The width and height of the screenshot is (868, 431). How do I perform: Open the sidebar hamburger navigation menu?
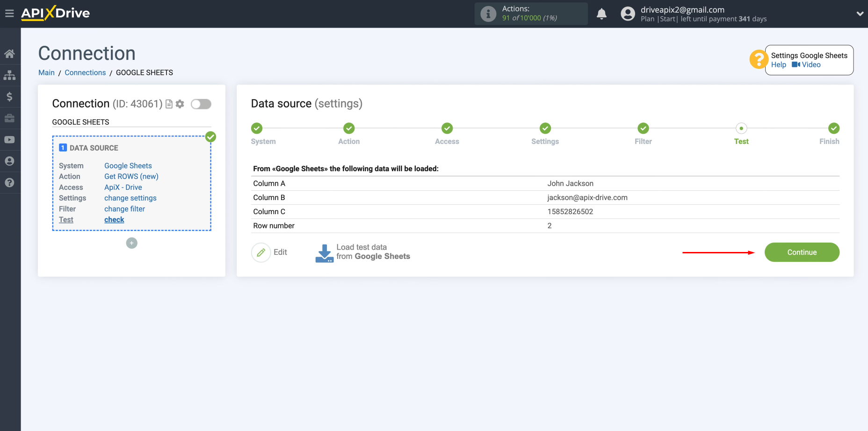(x=9, y=13)
